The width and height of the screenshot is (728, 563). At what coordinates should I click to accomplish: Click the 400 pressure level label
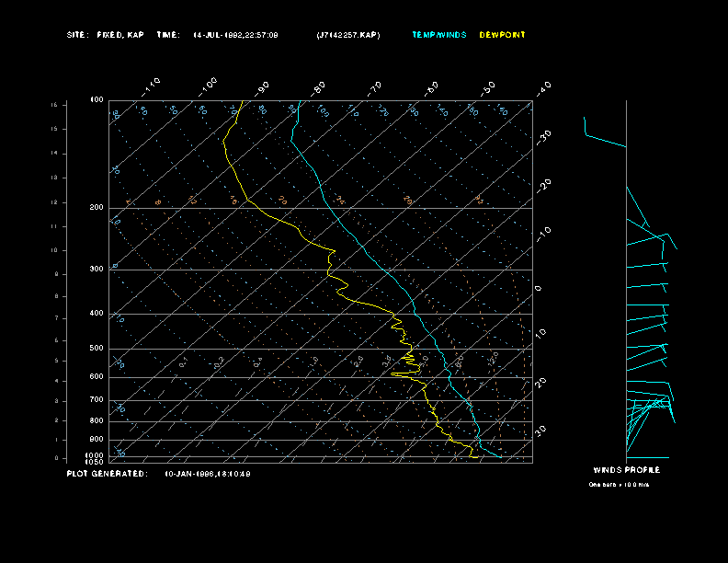point(97,313)
